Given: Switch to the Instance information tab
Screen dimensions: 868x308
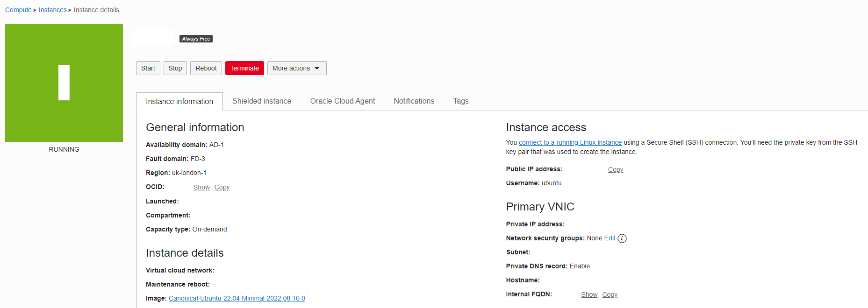Looking at the screenshot, I should (179, 102).
